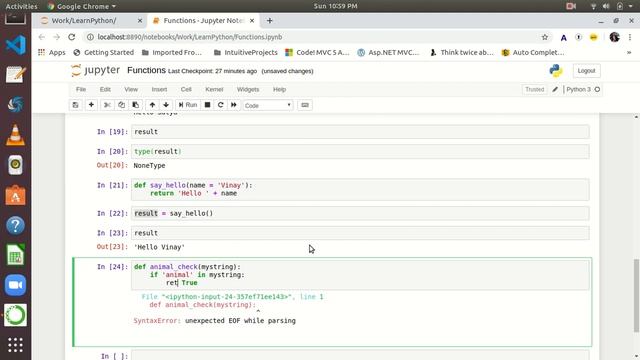Screen dimensions: 640x360
Task: Open the Code! MVC 5 bookmark
Action: (318, 52)
